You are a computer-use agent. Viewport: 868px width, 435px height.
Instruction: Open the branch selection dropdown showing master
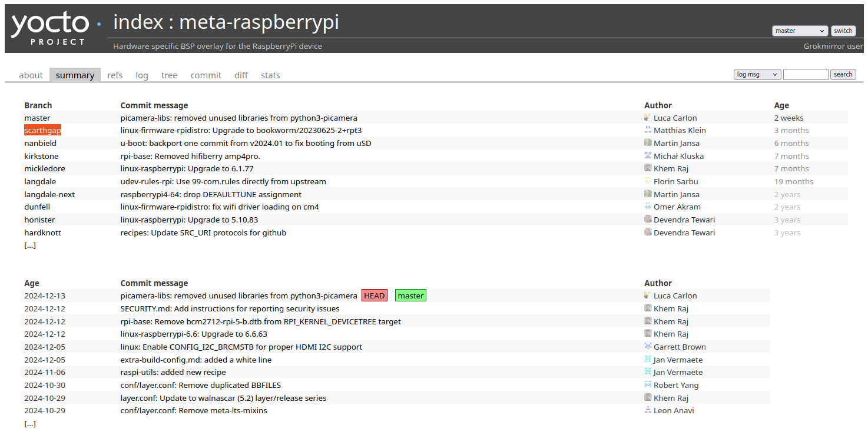[x=800, y=31]
